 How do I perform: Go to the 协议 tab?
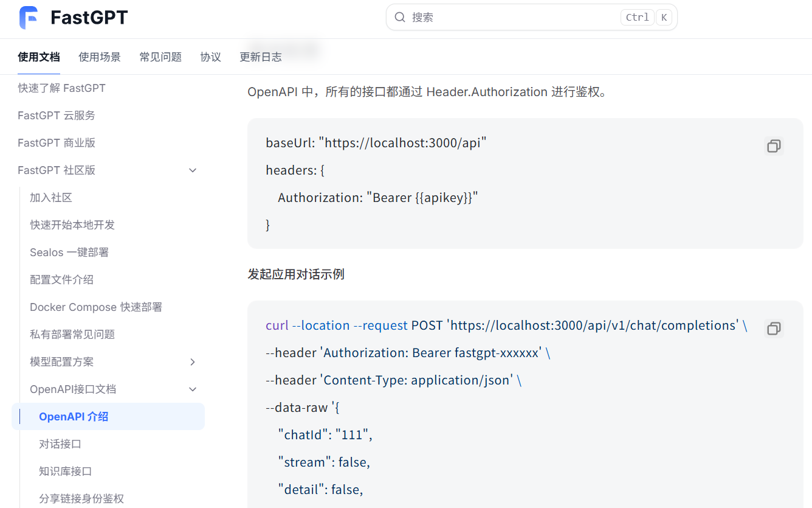[x=210, y=57]
